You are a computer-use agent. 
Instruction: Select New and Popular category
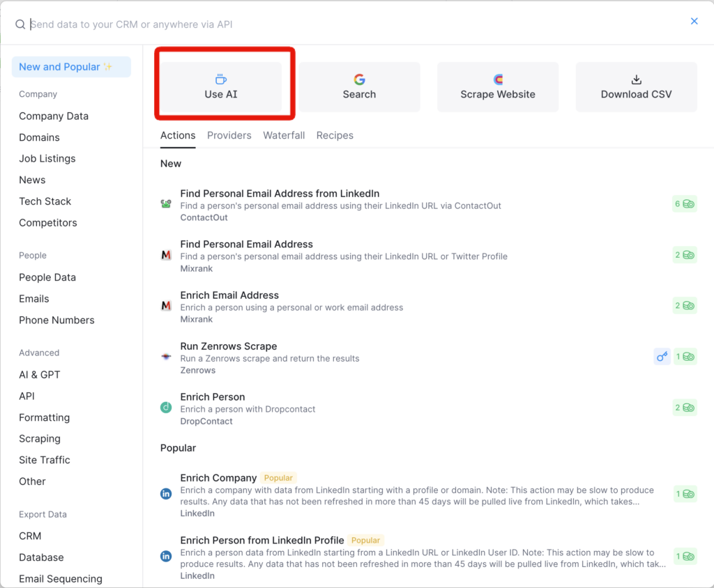(x=71, y=67)
